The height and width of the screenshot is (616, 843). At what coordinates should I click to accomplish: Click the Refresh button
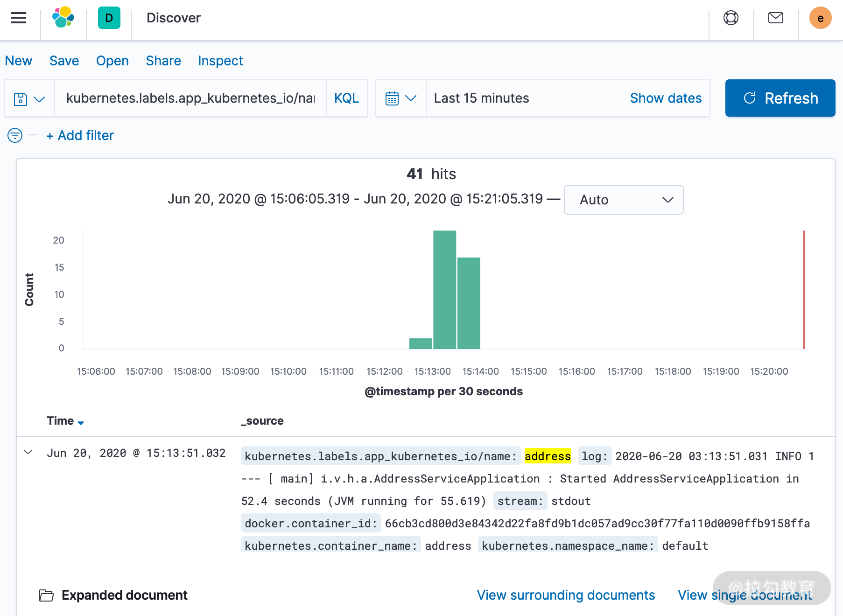click(x=780, y=98)
